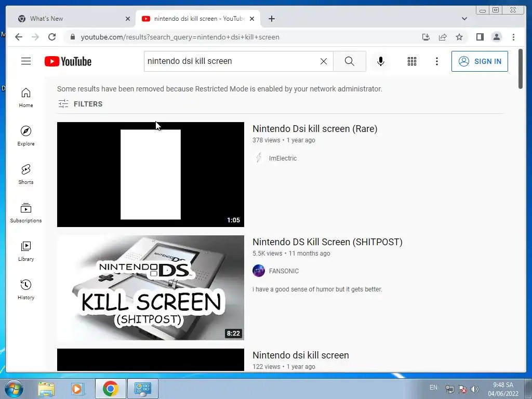The height and width of the screenshot is (399, 532).
Task: Click the Chrome taskbar icon
Action: (110, 389)
